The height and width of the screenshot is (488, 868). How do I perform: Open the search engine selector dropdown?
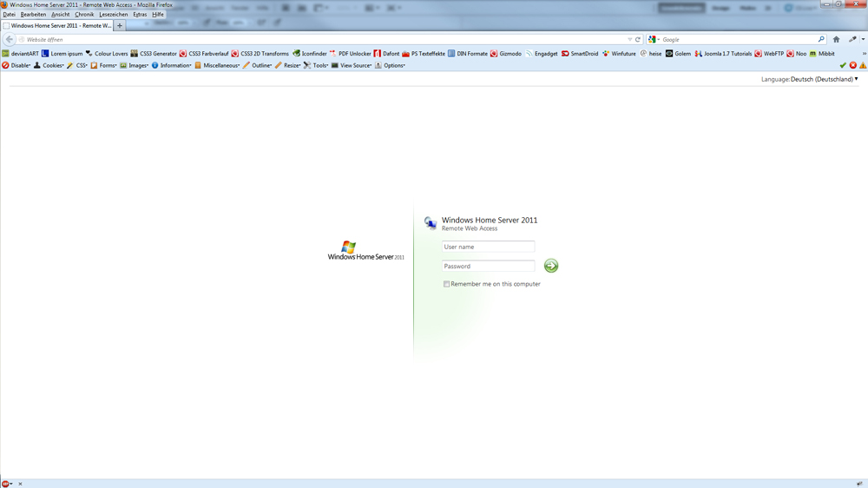click(654, 39)
